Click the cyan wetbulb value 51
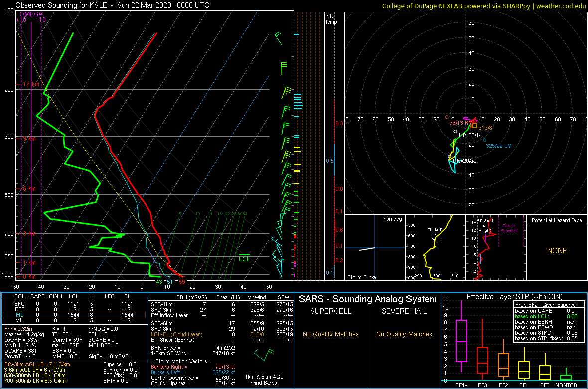 point(170,282)
